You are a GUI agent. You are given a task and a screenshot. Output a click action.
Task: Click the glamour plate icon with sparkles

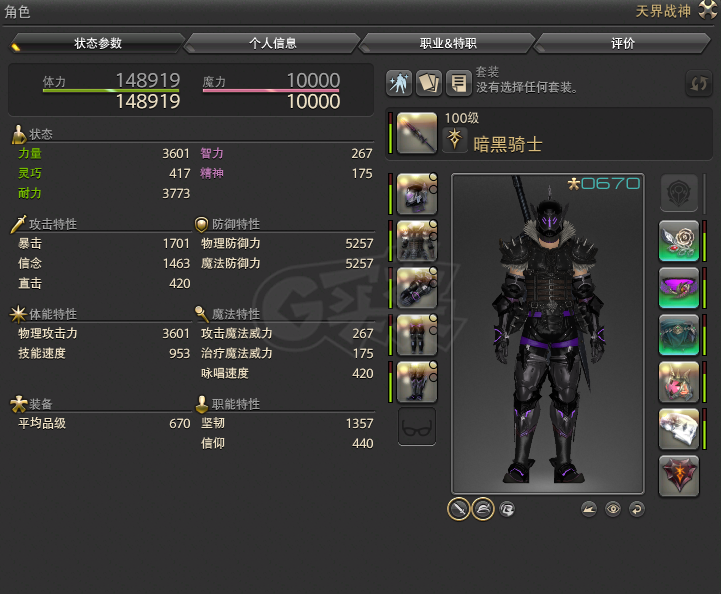[x=399, y=83]
